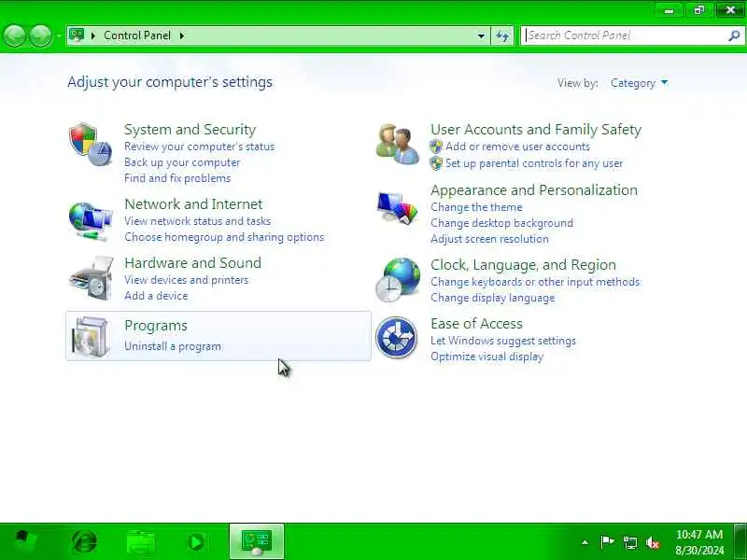Expand the address bar history dropdown arrow

(481, 35)
